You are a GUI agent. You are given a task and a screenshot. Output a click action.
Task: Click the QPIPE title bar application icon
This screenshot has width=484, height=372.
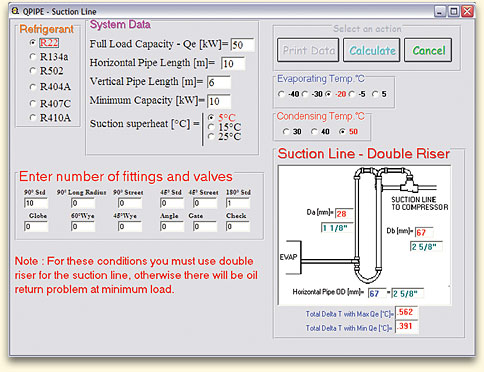(x=15, y=11)
